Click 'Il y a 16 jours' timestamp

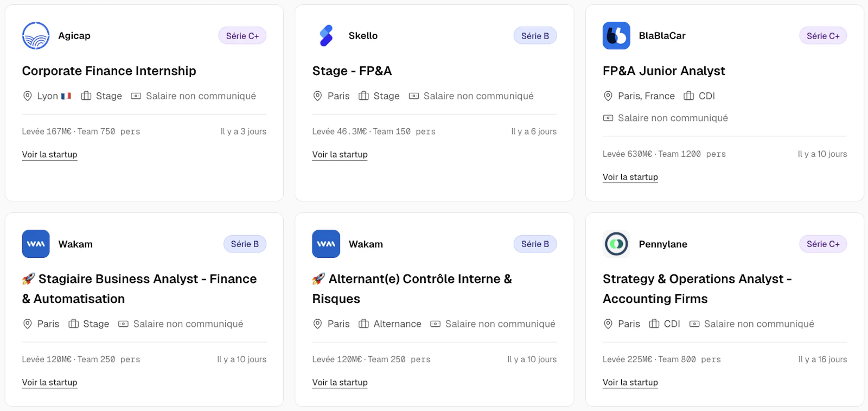click(822, 359)
